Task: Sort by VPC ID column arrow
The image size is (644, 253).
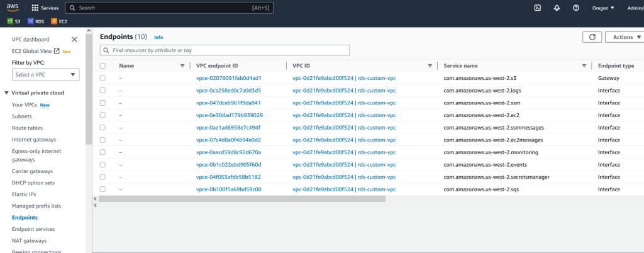Action: 430,65
